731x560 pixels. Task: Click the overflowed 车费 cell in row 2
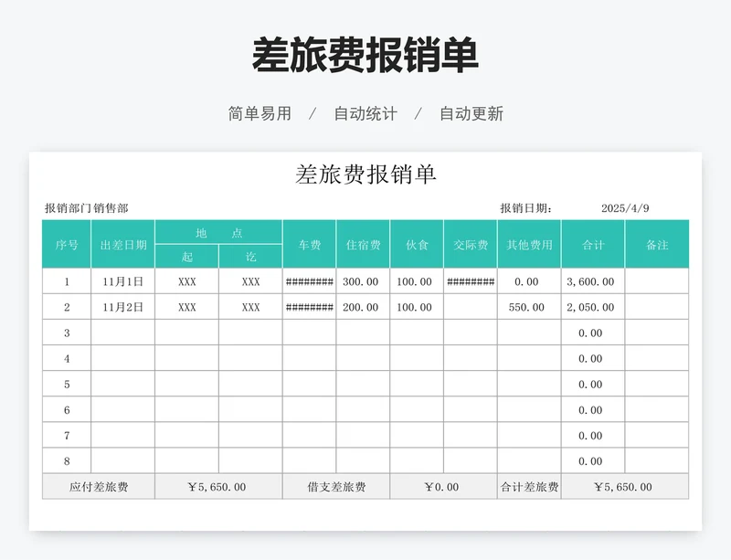pyautogui.click(x=309, y=307)
